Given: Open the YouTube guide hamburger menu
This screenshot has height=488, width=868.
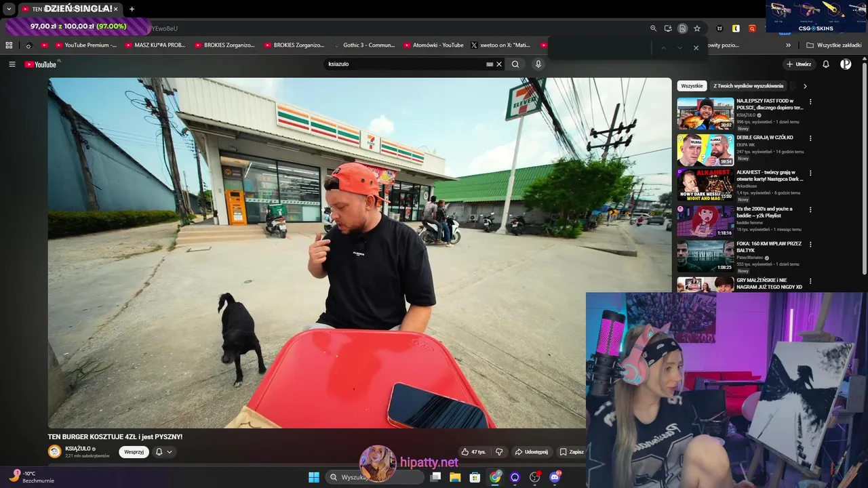Looking at the screenshot, I should pyautogui.click(x=12, y=64).
